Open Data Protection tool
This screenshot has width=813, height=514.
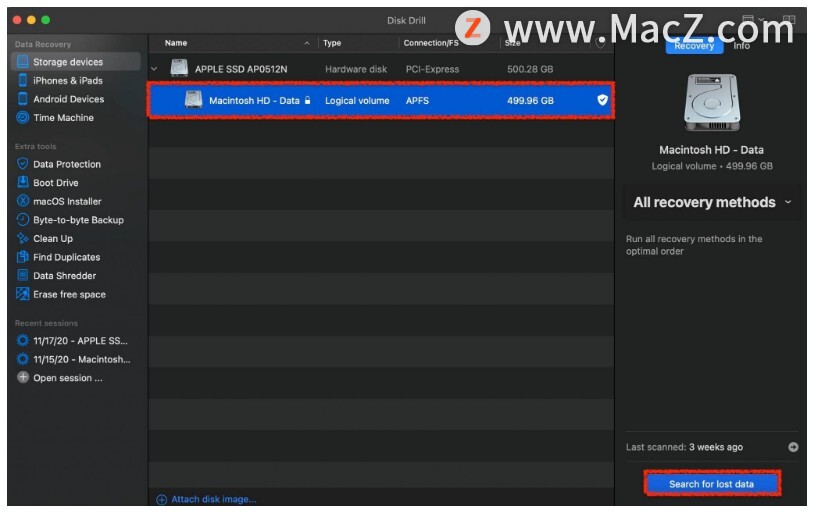coord(66,164)
